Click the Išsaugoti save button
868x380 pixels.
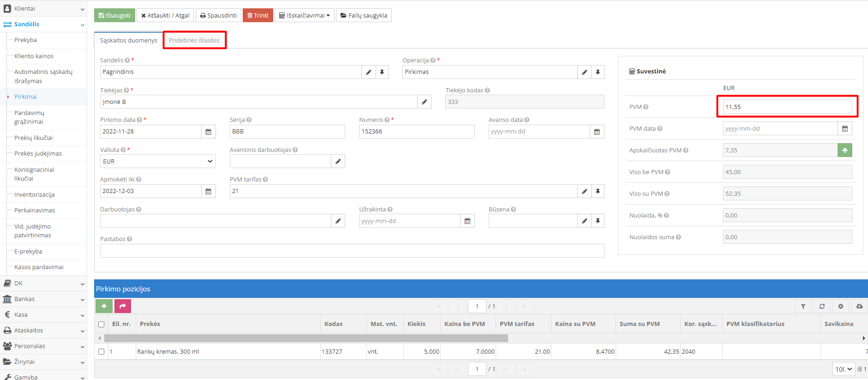coord(114,15)
